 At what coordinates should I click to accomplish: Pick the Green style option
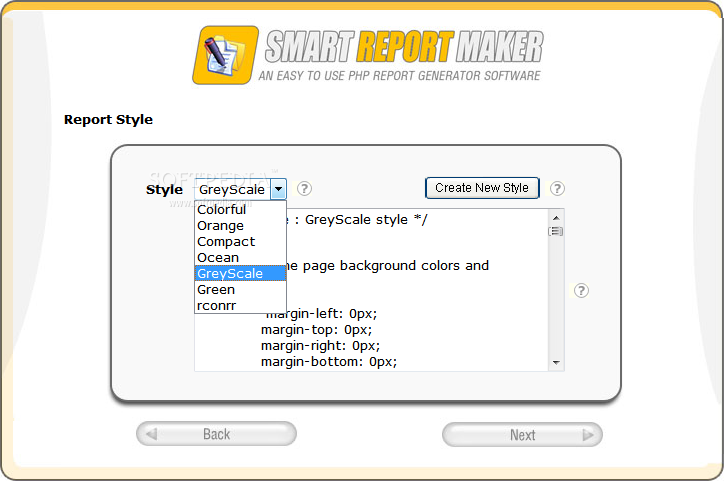tap(240, 289)
